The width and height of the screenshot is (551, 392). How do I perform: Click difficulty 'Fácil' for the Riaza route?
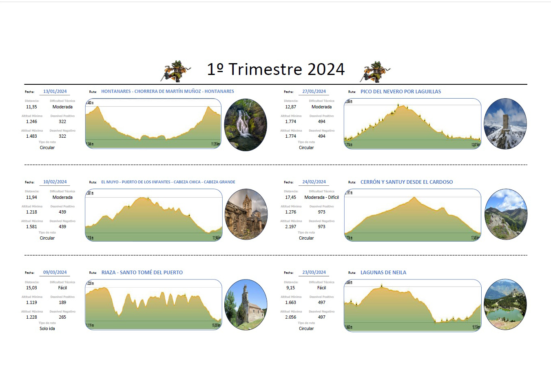(x=62, y=288)
